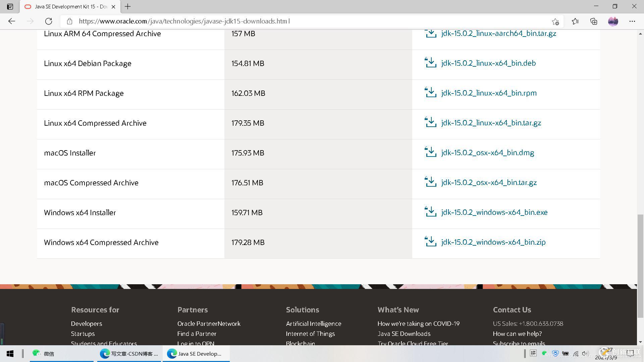Click download icon for Linux Debian Package
Viewport: 644px width, 362px height.
[430, 63]
